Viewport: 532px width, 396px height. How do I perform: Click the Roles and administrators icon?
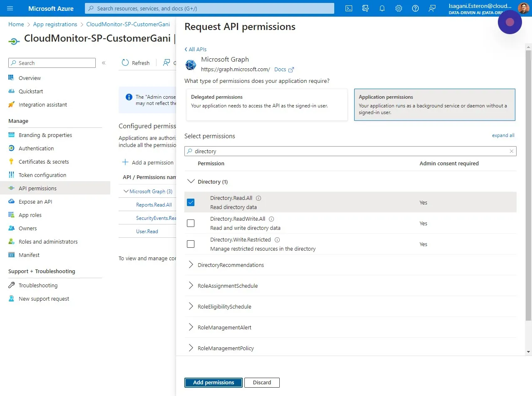(11, 242)
